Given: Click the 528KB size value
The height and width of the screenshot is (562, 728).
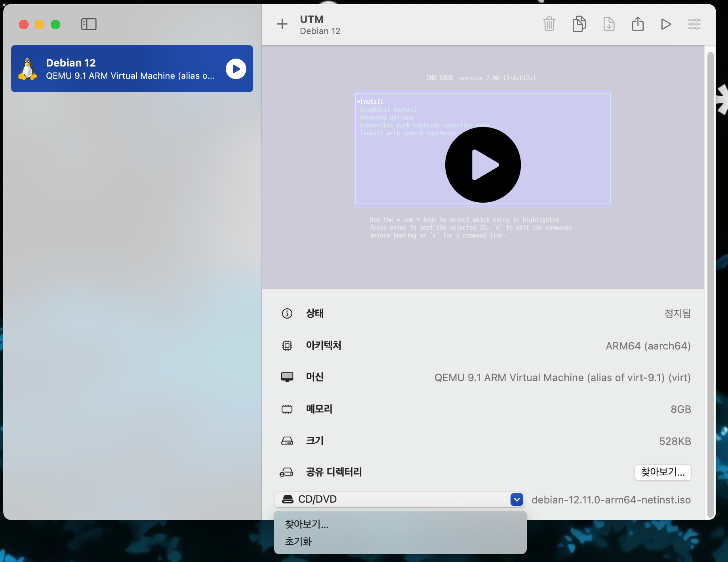Looking at the screenshot, I should click(x=675, y=441).
